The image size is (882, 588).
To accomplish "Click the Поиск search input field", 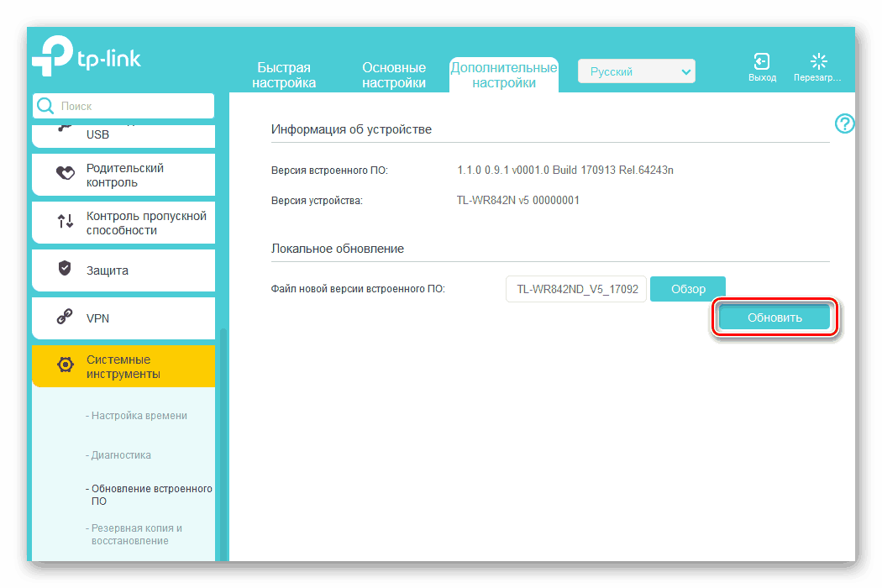I will pos(123,106).
